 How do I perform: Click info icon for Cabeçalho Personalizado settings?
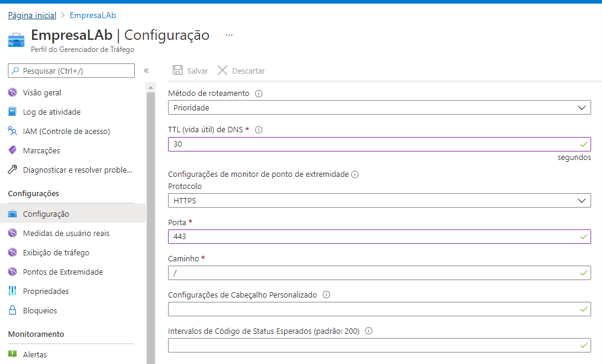coord(326,295)
